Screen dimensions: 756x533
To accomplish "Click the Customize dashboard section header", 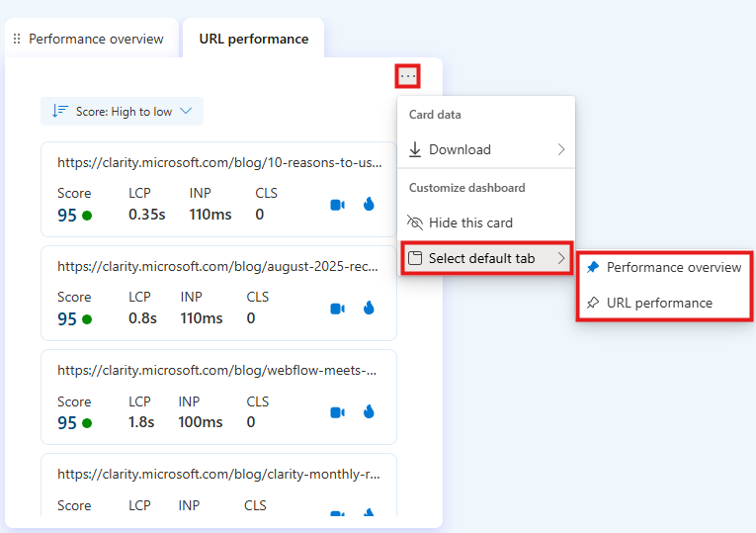I will (466, 188).
